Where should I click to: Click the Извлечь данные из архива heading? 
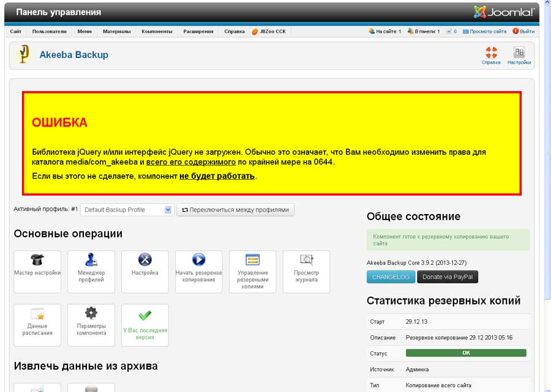click(86, 366)
